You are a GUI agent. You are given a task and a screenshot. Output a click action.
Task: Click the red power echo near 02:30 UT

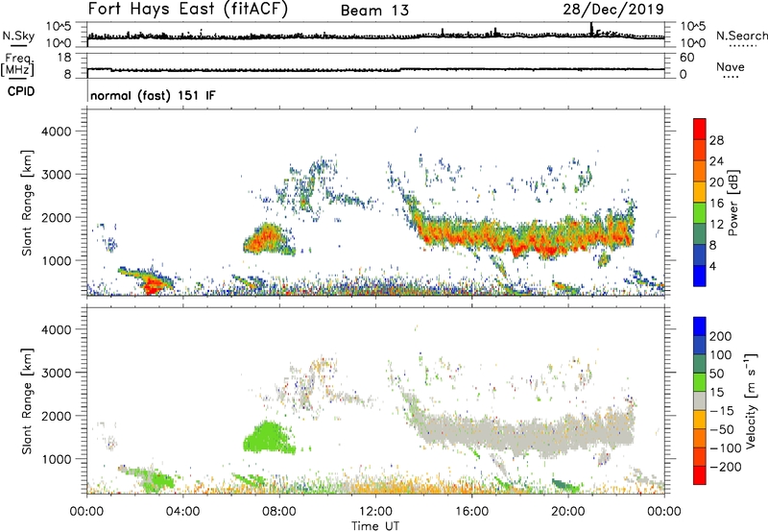click(x=154, y=286)
